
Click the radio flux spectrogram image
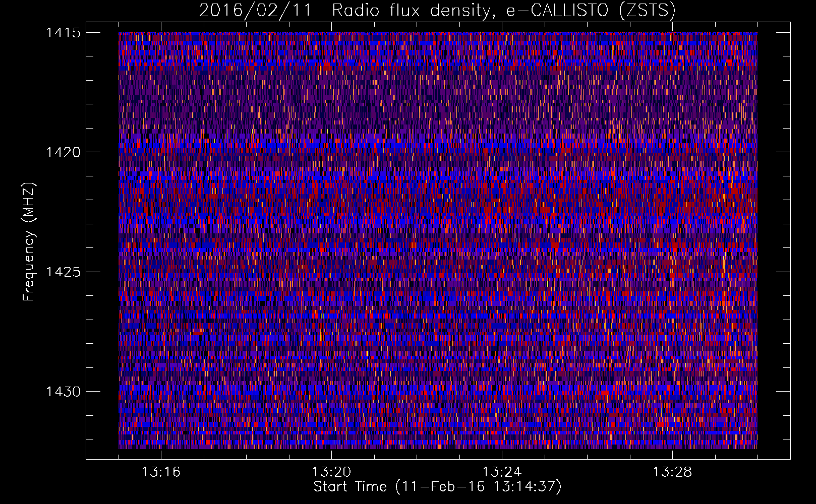tap(438, 240)
